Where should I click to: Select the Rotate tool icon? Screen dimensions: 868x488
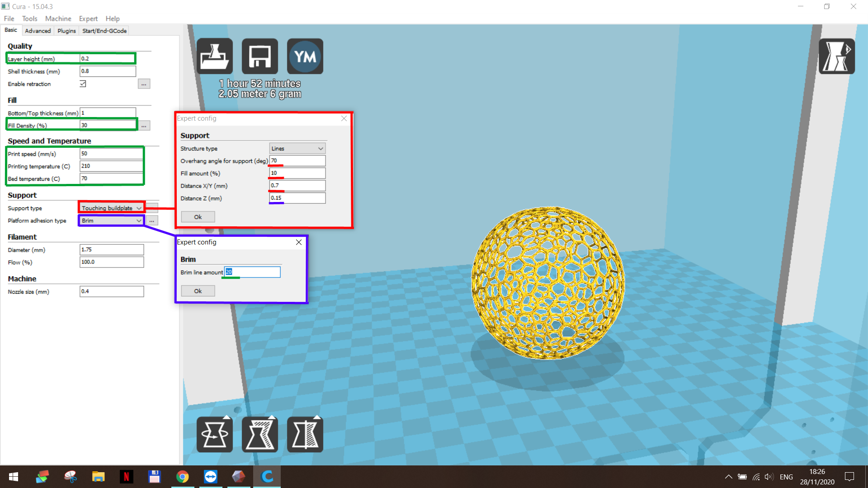pos(214,434)
